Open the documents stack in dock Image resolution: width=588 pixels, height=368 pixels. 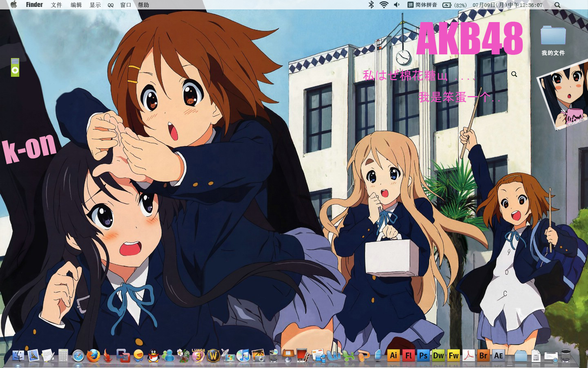click(x=536, y=356)
